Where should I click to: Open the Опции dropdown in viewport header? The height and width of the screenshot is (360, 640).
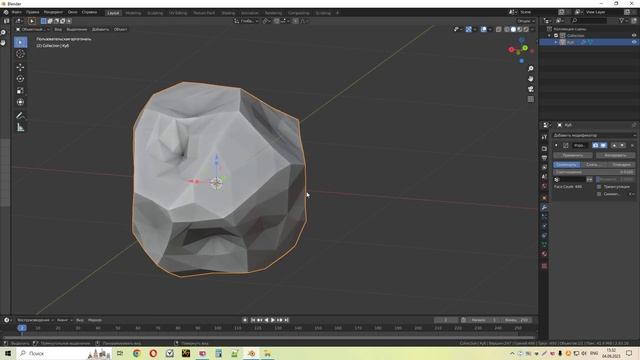click(x=525, y=21)
